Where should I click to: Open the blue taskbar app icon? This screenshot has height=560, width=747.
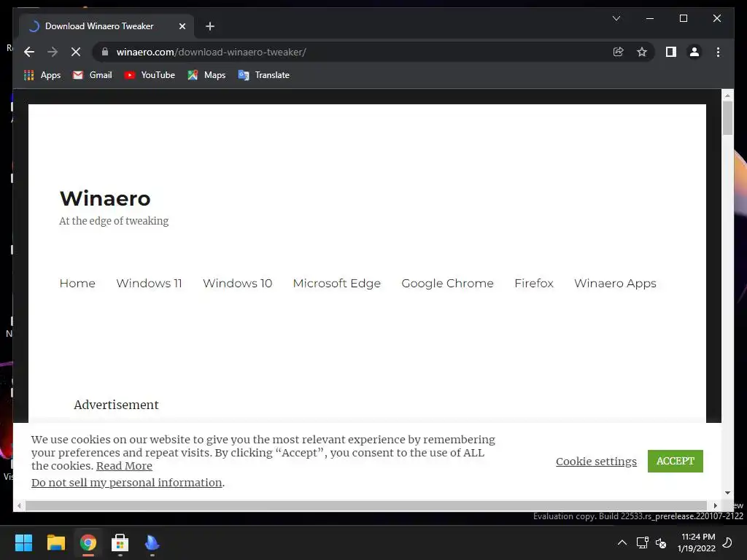152,542
